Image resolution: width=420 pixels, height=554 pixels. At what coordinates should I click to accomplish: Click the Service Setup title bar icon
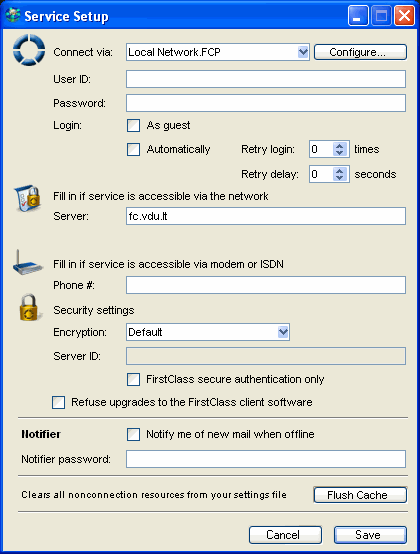pyautogui.click(x=13, y=16)
